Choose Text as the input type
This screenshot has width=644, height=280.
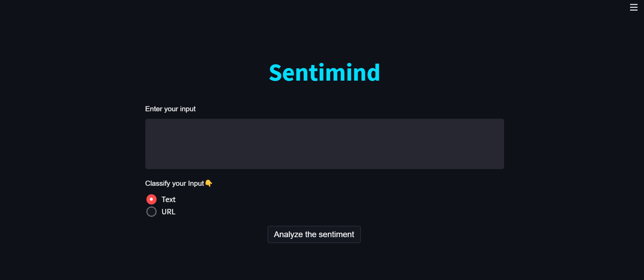(151, 199)
